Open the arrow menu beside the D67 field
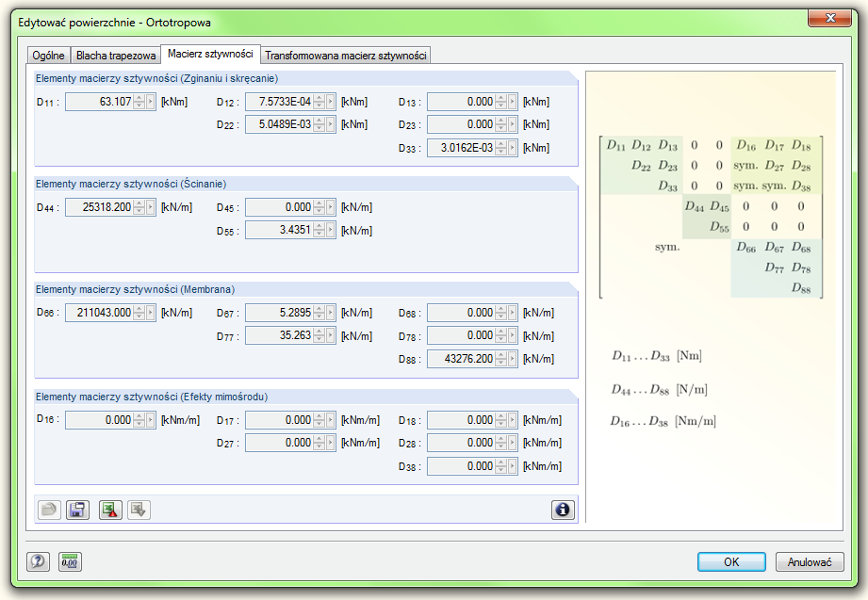868x600 pixels. click(x=331, y=313)
